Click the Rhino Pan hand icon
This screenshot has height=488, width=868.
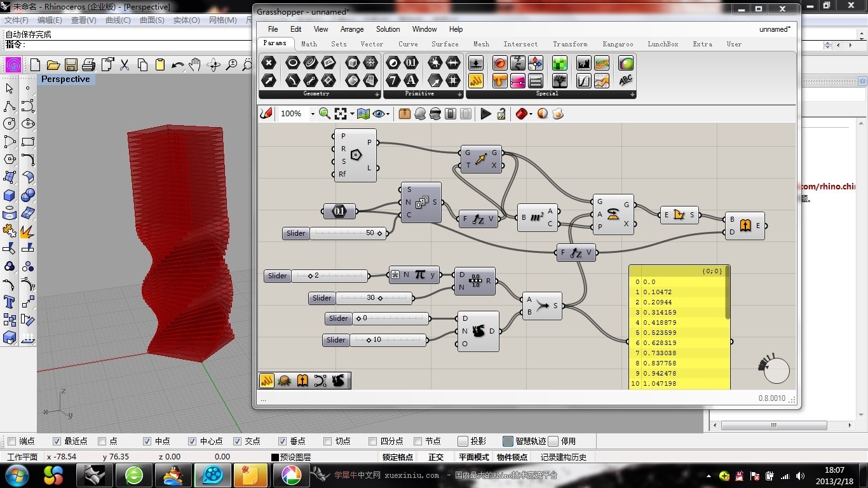[x=195, y=65]
